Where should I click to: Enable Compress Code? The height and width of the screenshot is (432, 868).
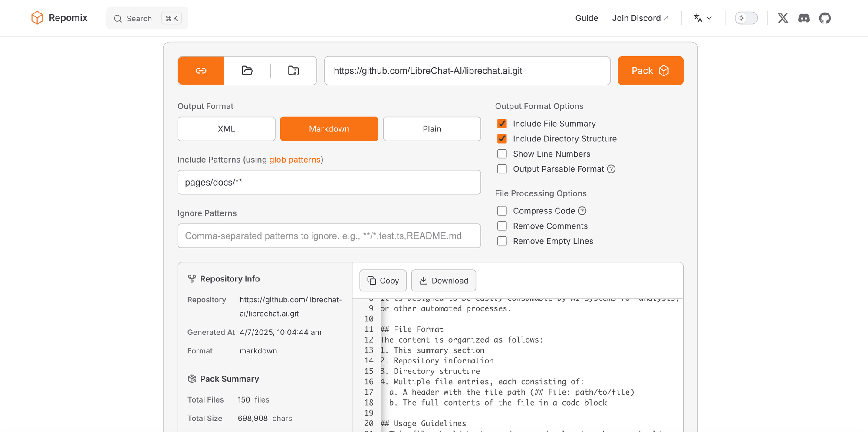pyautogui.click(x=502, y=211)
